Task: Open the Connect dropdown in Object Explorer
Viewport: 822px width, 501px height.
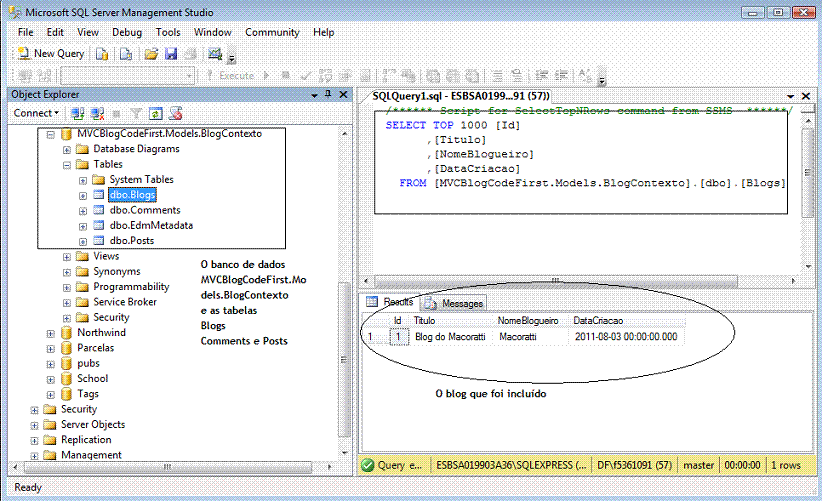Action: (x=36, y=113)
